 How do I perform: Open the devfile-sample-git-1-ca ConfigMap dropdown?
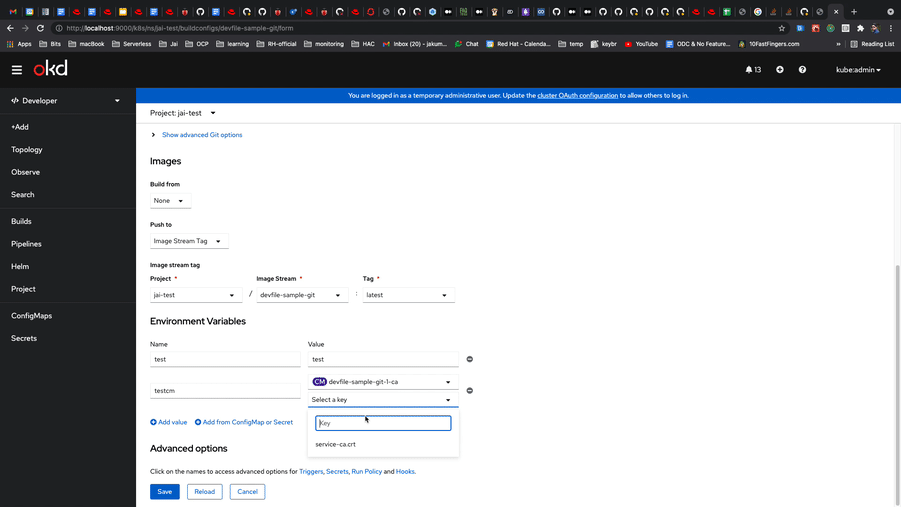tap(383, 382)
